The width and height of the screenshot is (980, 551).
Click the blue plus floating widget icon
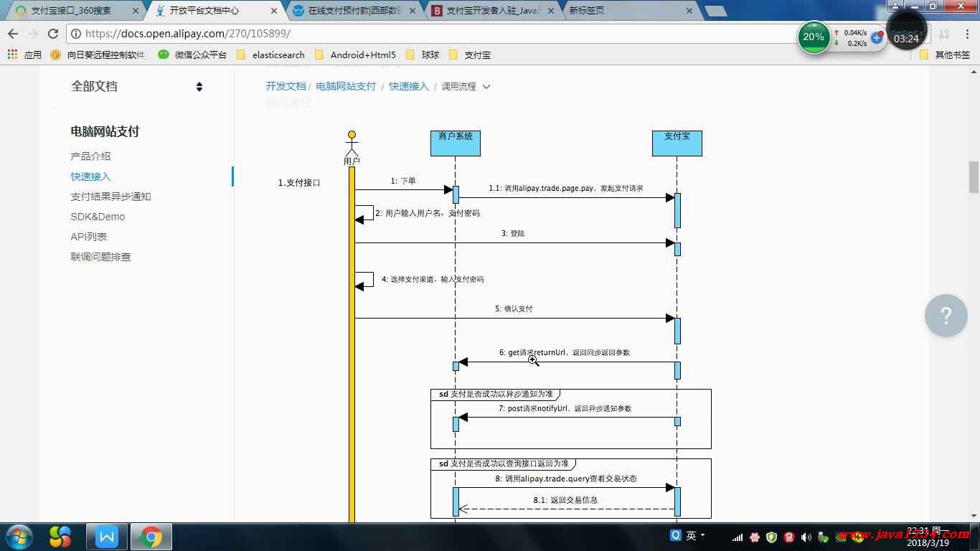pos(877,37)
